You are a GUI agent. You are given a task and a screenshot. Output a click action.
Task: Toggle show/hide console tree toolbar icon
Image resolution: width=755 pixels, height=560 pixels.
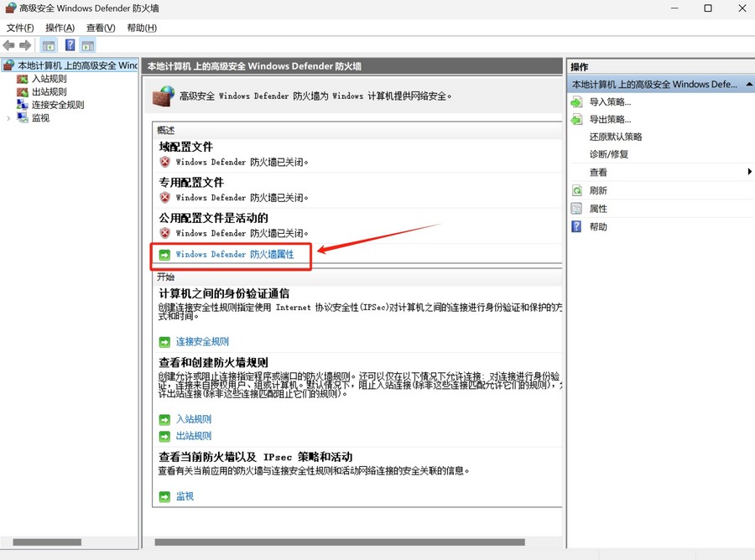point(48,46)
